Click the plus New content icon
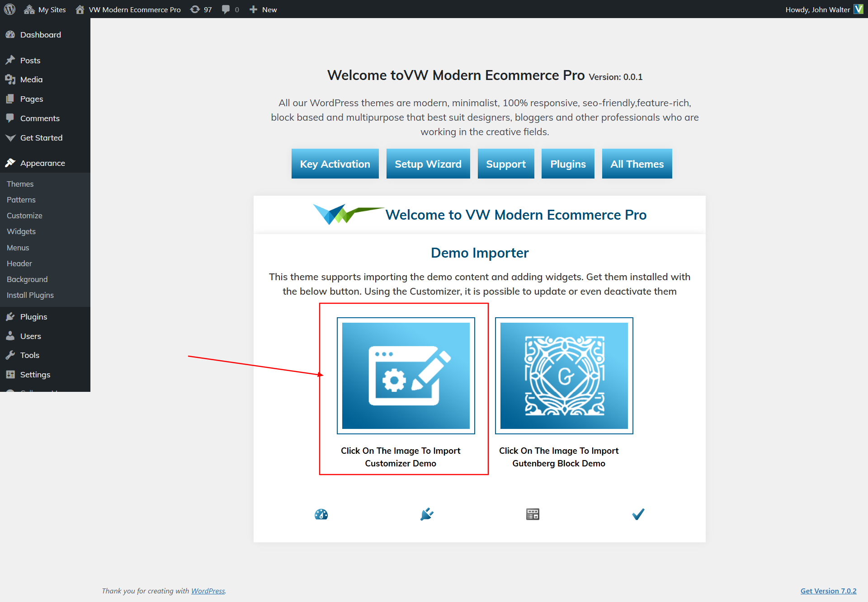 point(253,9)
